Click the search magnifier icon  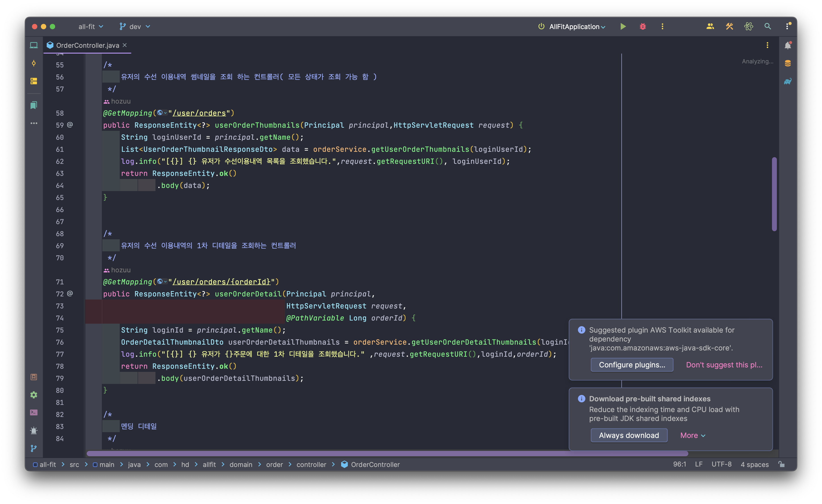(767, 26)
